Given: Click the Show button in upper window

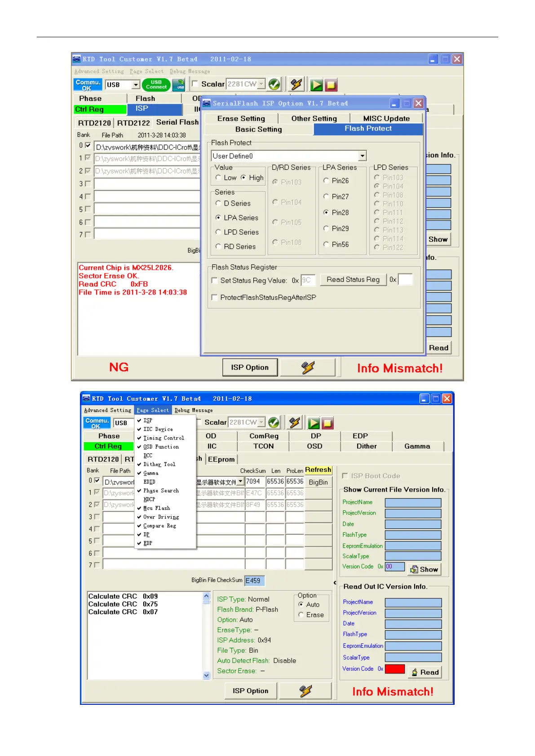Looking at the screenshot, I should 438,239.
